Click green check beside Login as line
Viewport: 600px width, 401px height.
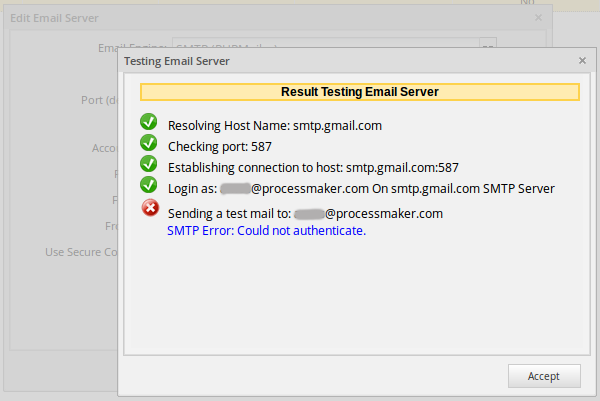pyautogui.click(x=149, y=185)
